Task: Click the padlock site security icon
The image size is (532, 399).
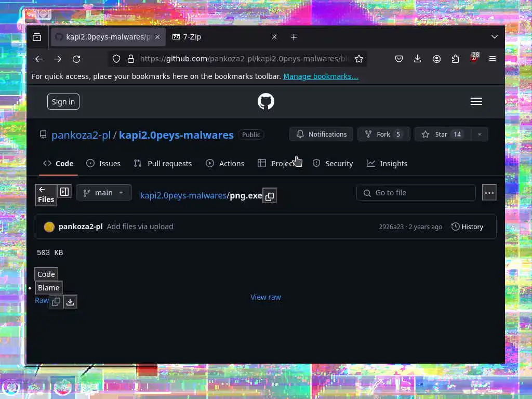Action: pos(130,59)
